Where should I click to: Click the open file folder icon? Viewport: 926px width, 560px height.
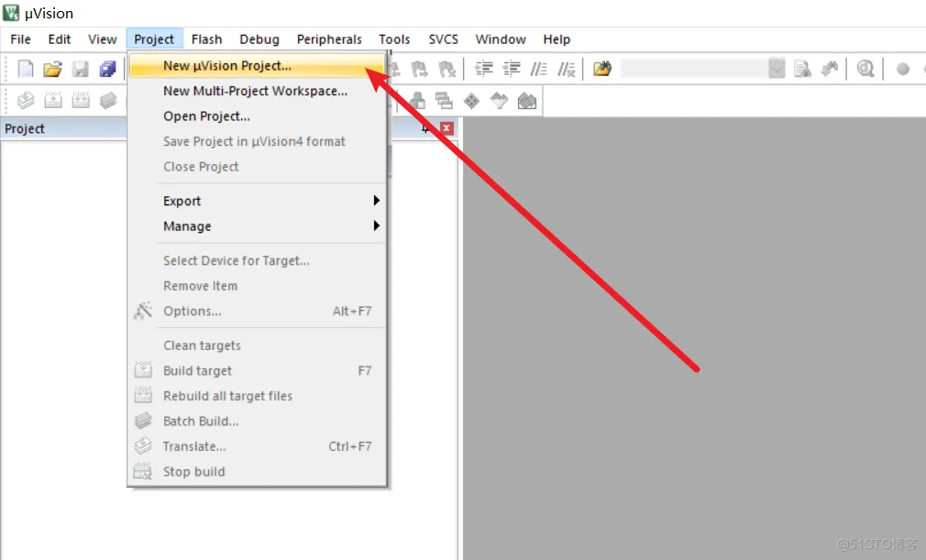click(x=52, y=69)
